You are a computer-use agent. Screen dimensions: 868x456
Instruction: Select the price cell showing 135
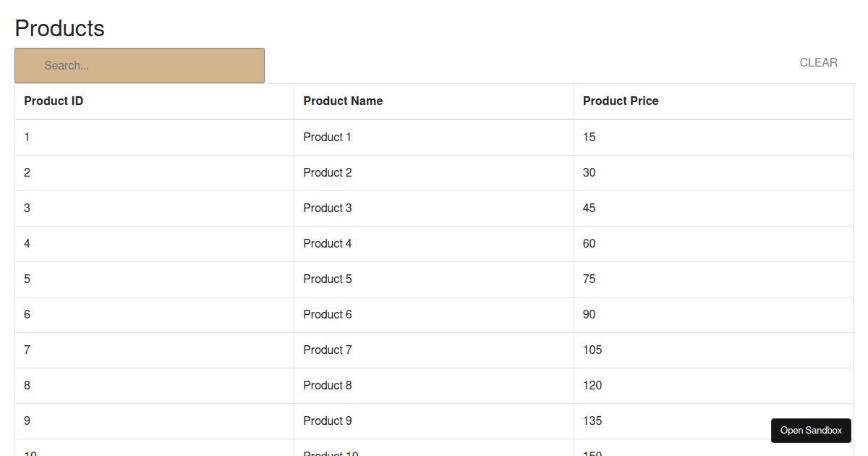[592, 421]
